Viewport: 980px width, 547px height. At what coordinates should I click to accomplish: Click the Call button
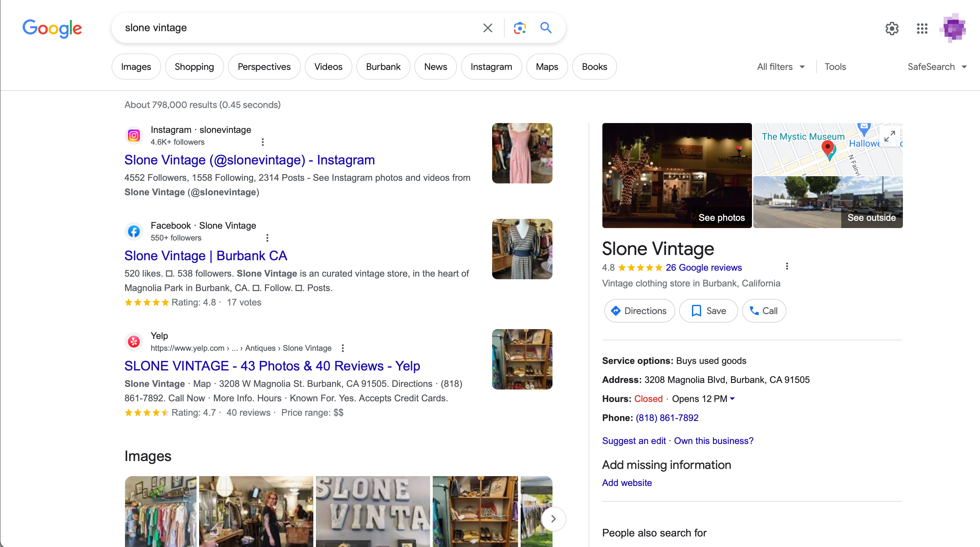click(x=764, y=311)
